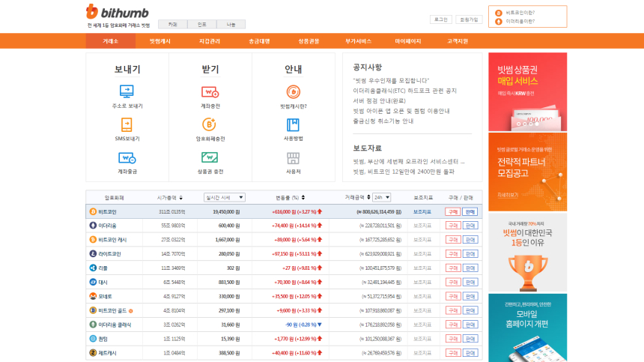The height and width of the screenshot is (362, 644).
Task: Open the 지갑관리 menu
Action: pyautogui.click(x=210, y=41)
